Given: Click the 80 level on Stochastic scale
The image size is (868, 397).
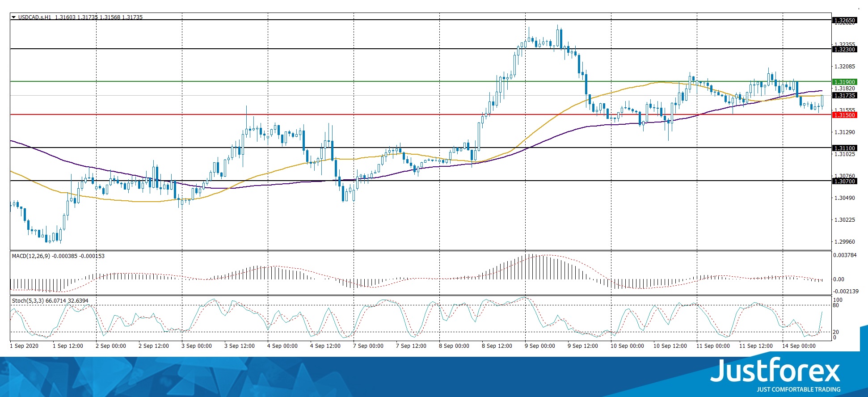Looking at the screenshot, I should [x=836, y=305].
